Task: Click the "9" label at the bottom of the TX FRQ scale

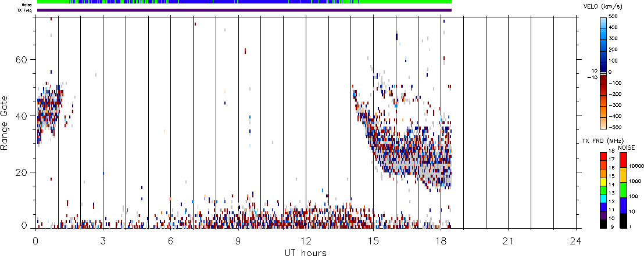Action: (x=612, y=227)
